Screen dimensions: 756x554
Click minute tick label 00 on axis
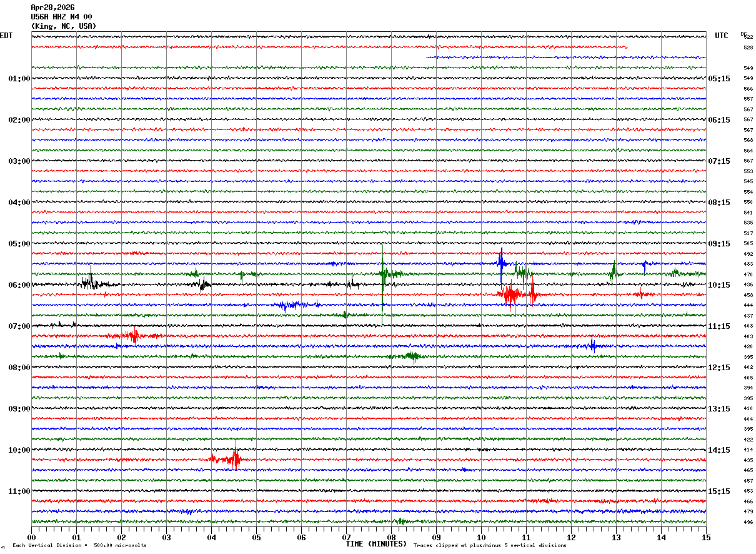(x=31, y=537)
